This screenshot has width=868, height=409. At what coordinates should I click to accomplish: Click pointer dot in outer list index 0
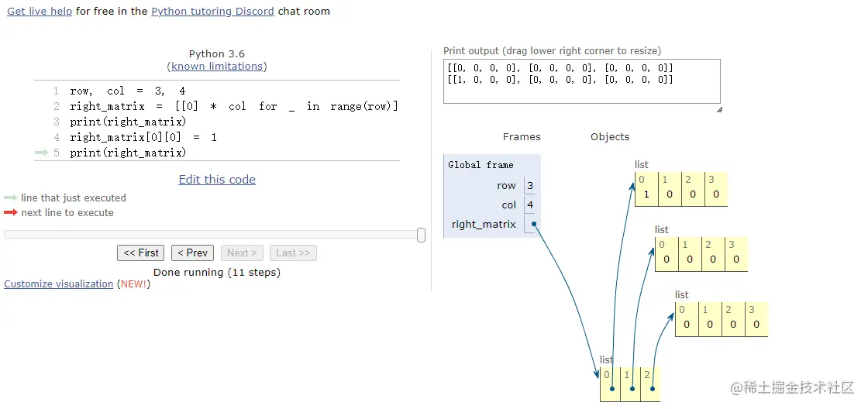pyautogui.click(x=611, y=389)
